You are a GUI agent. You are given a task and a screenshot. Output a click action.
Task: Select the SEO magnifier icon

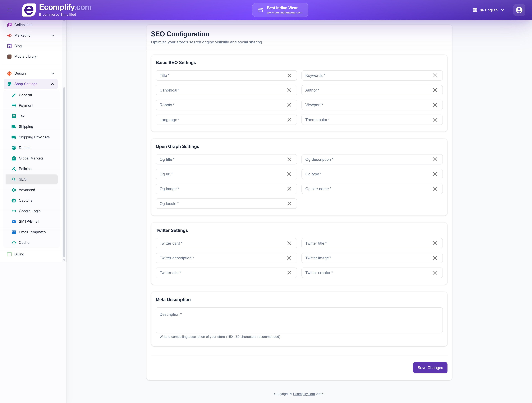point(14,179)
